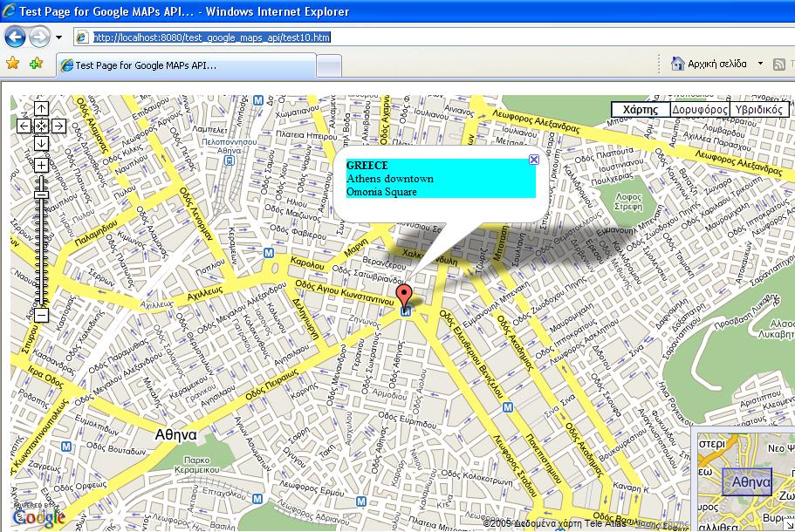
Task: Go back with the browser Back button
Action: coord(15,37)
